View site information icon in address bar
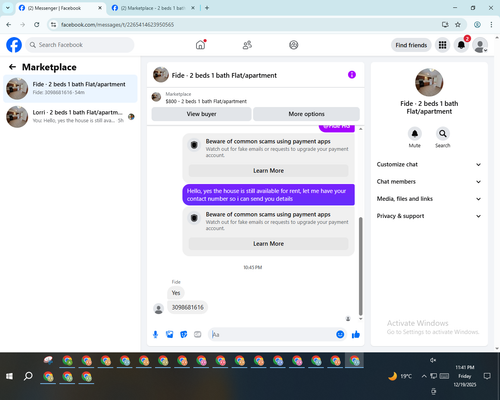This screenshot has height=400, width=500. coord(53,25)
